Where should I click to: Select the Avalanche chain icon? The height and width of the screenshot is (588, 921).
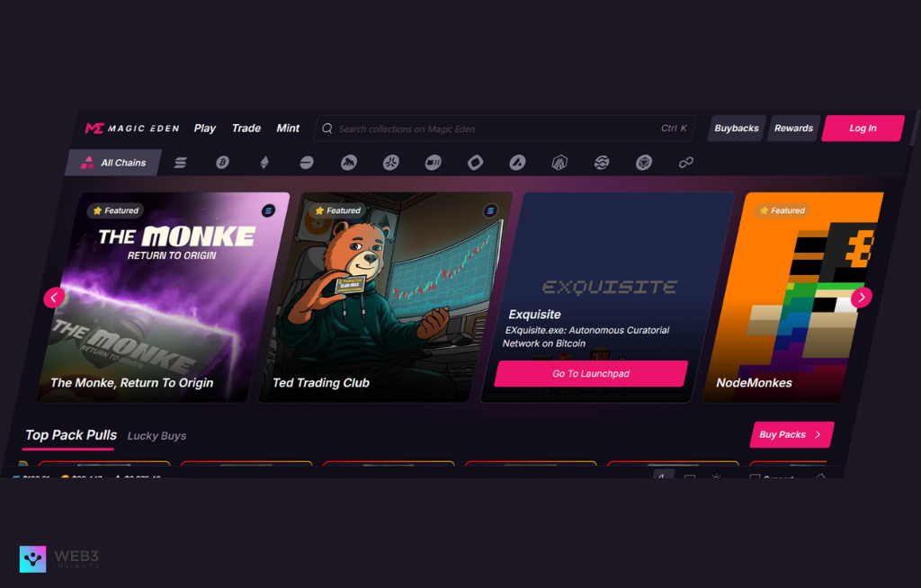pyautogui.click(x=517, y=163)
